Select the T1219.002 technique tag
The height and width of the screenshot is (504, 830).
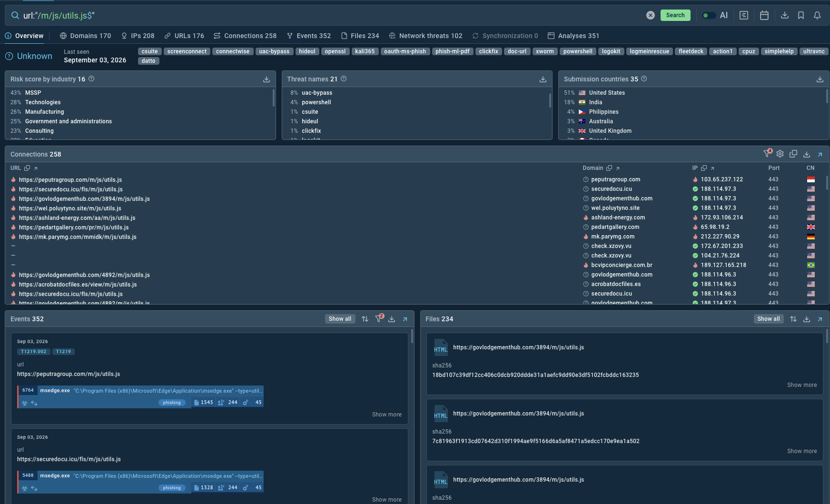click(34, 352)
